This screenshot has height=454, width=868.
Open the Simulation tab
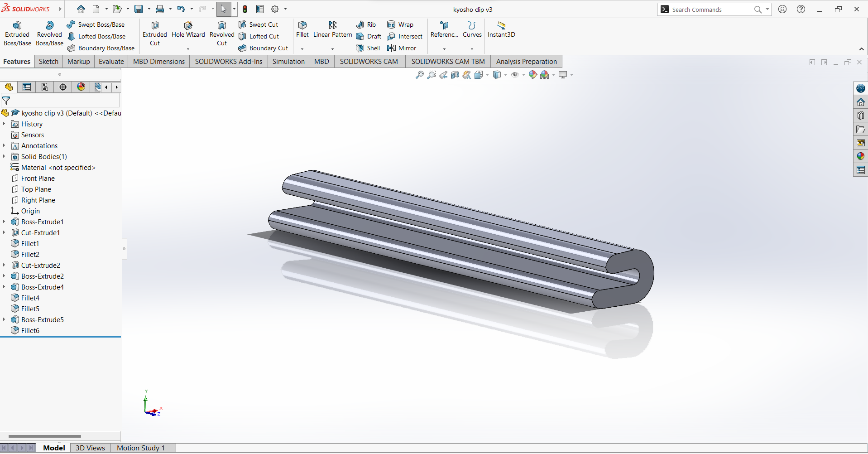(288, 62)
